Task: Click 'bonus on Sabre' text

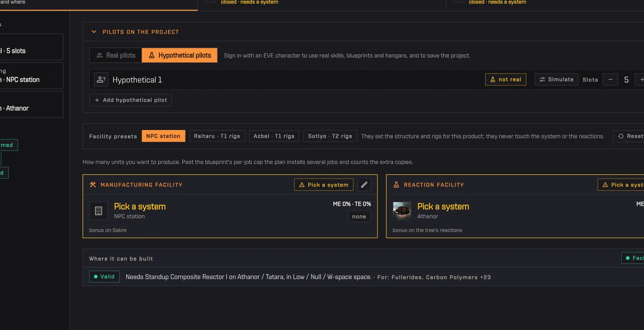Action: coord(108,230)
